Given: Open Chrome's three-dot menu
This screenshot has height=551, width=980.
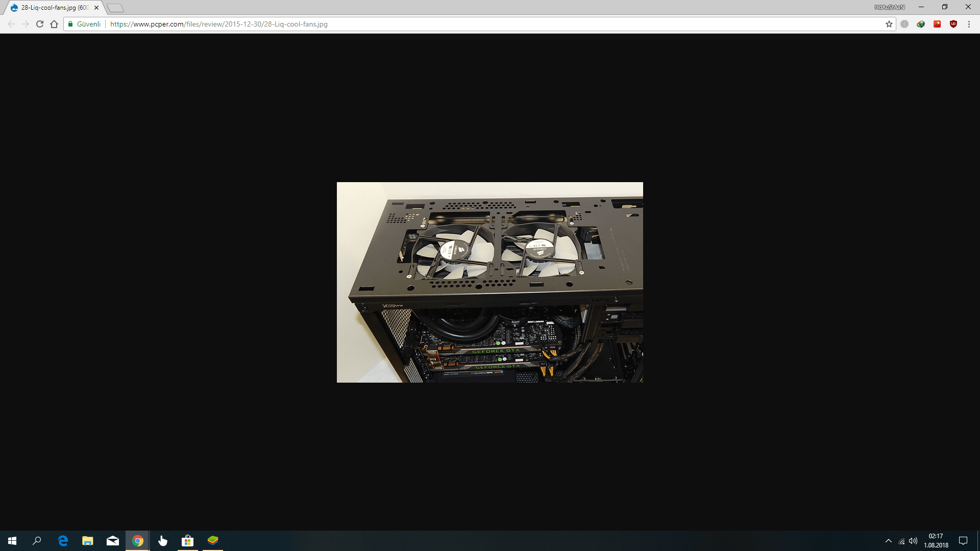Looking at the screenshot, I should tap(969, 24).
